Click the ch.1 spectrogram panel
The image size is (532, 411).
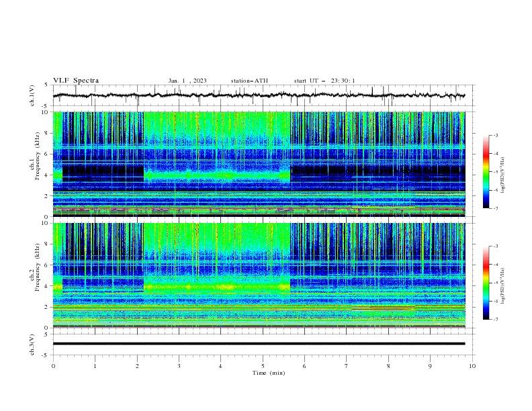[259, 164]
